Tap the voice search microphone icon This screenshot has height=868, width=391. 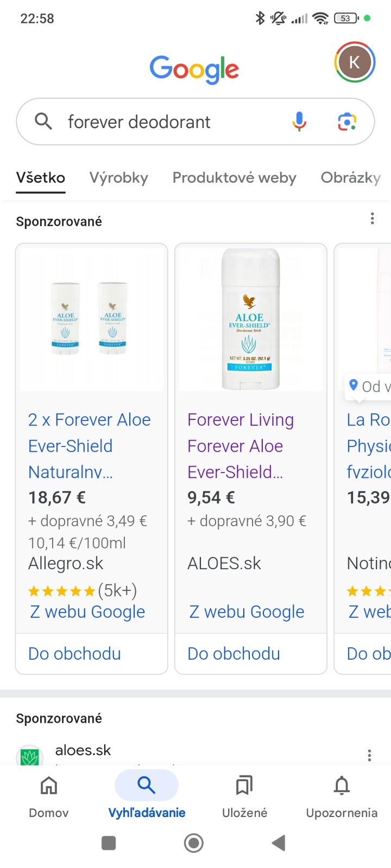click(x=299, y=122)
